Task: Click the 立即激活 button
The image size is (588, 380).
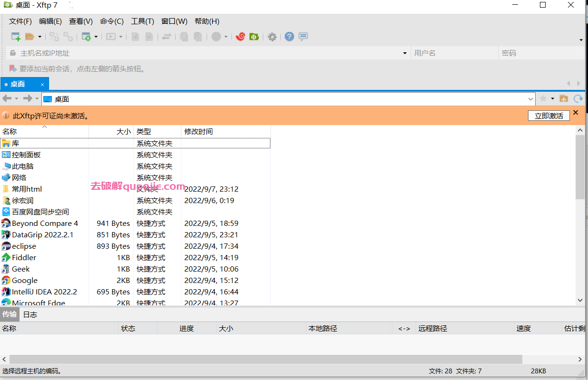Action: pyautogui.click(x=549, y=116)
